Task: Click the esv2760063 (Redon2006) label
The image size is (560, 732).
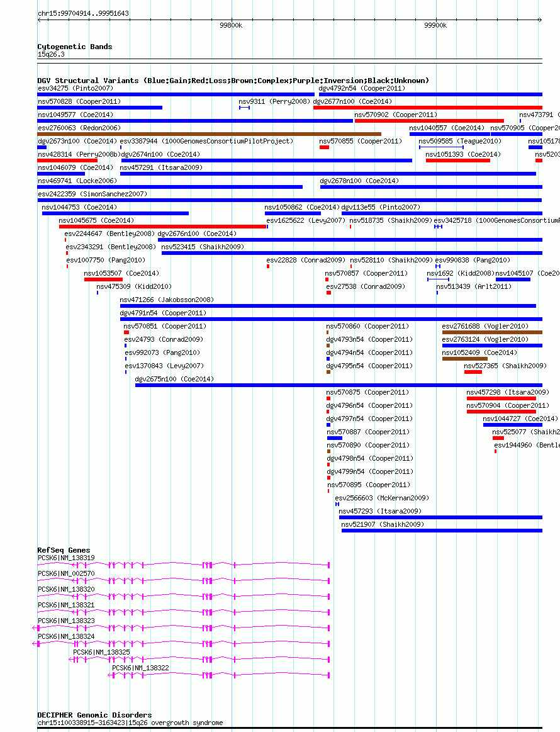Action: click(x=79, y=128)
